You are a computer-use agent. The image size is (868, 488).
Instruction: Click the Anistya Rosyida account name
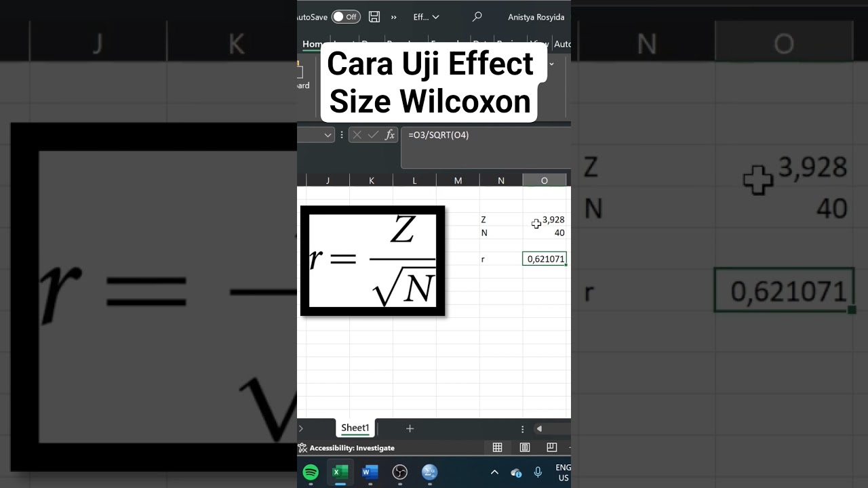pos(536,17)
